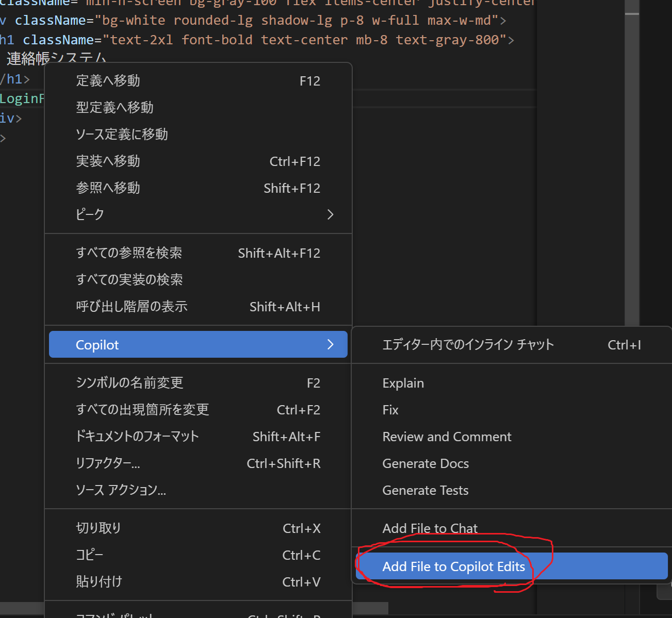Open エディター内でのインライン チャット in Copilot submenu

coord(512,345)
